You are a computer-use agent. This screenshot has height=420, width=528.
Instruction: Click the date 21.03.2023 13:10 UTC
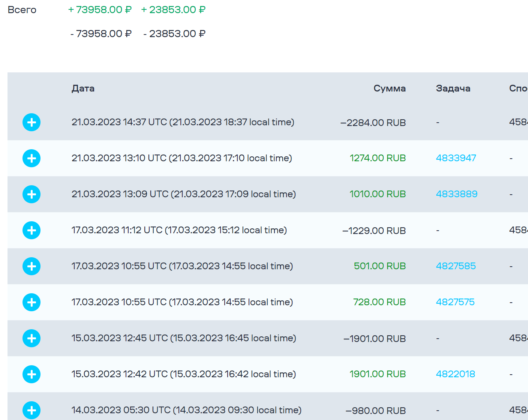point(119,158)
